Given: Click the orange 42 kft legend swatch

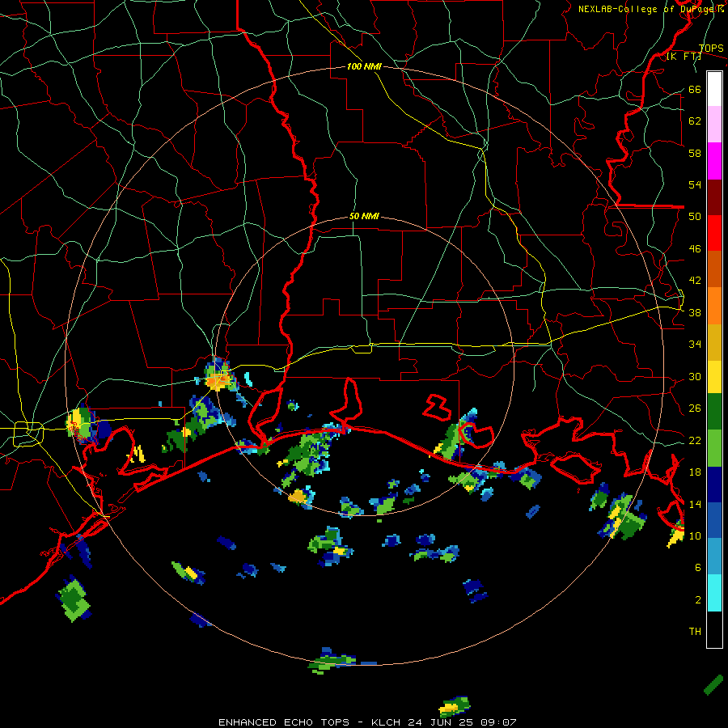Looking at the screenshot, I should (x=714, y=306).
